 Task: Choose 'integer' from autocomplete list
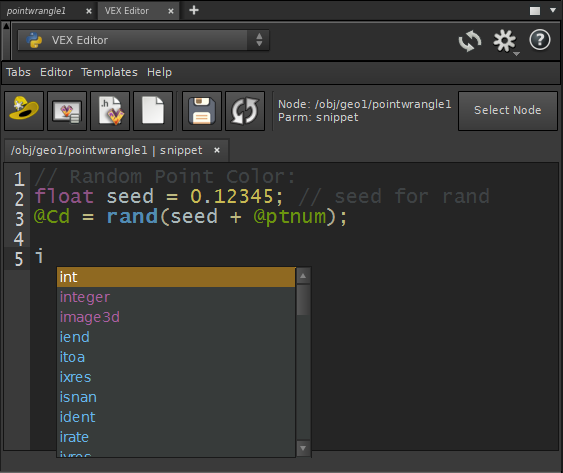(x=176, y=297)
